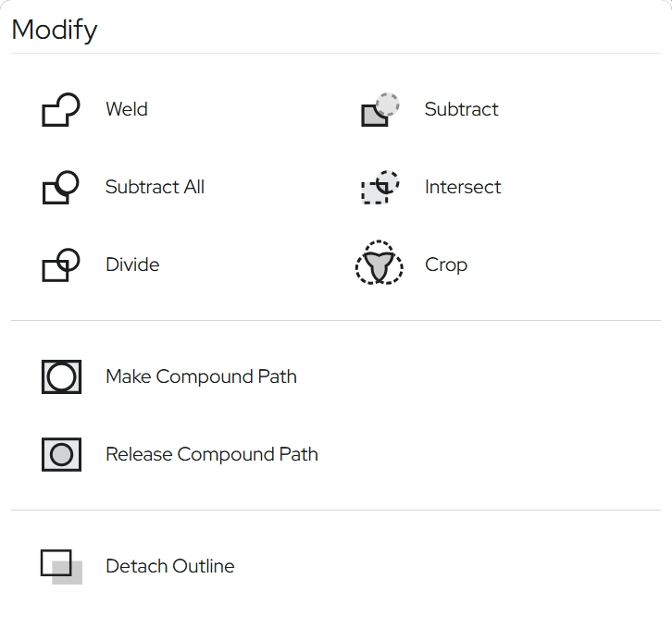Viewport: 672px width, 628px height.
Task: Click the Detach Outline icon
Action: pyautogui.click(x=61, y=566)
